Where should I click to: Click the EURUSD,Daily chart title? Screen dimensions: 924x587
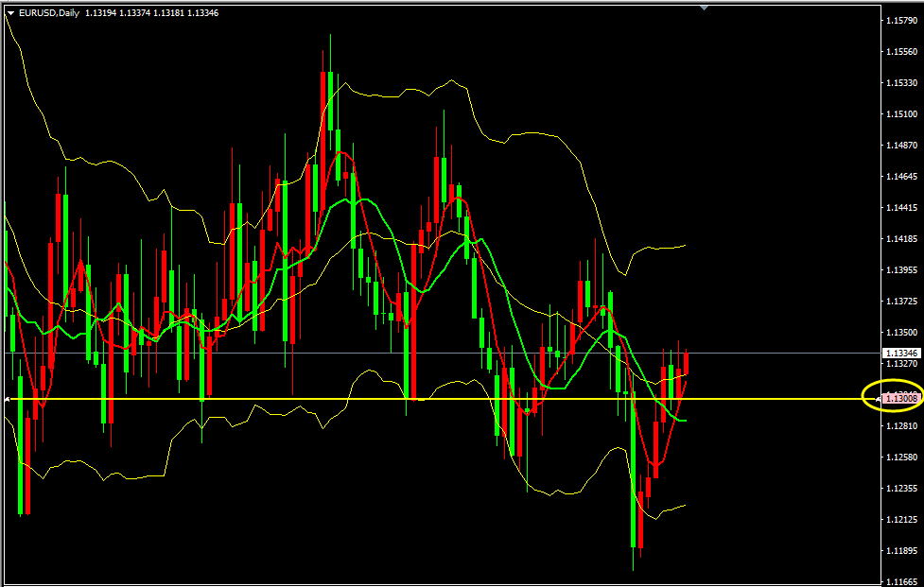point(49,13)
